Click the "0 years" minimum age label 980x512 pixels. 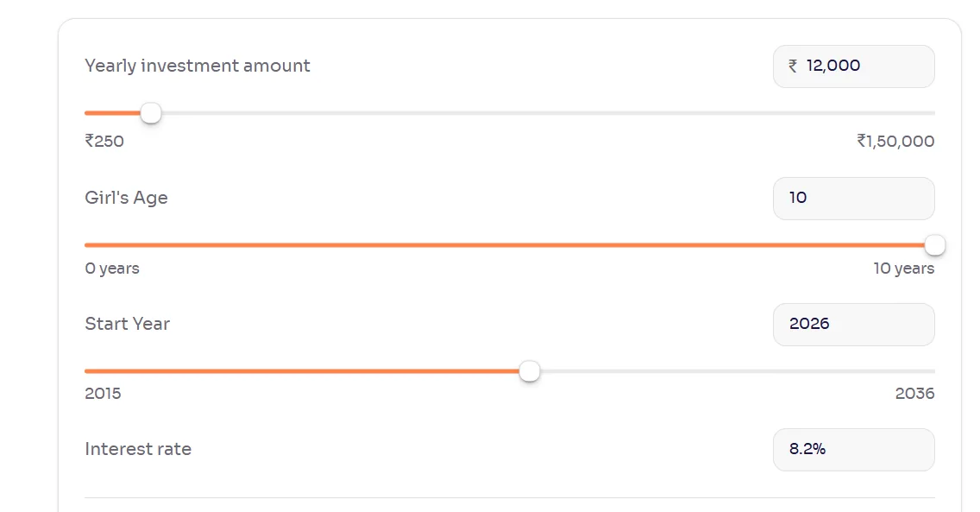(112, 269)
